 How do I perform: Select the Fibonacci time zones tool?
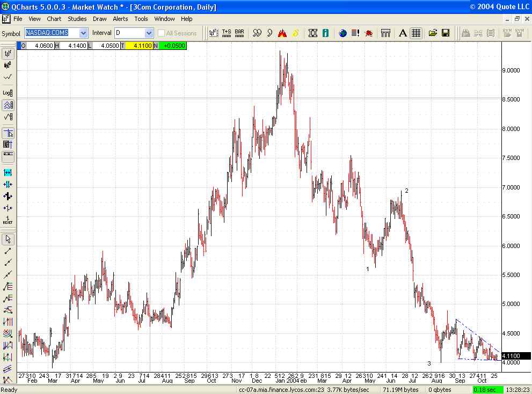tap(8, 322)
